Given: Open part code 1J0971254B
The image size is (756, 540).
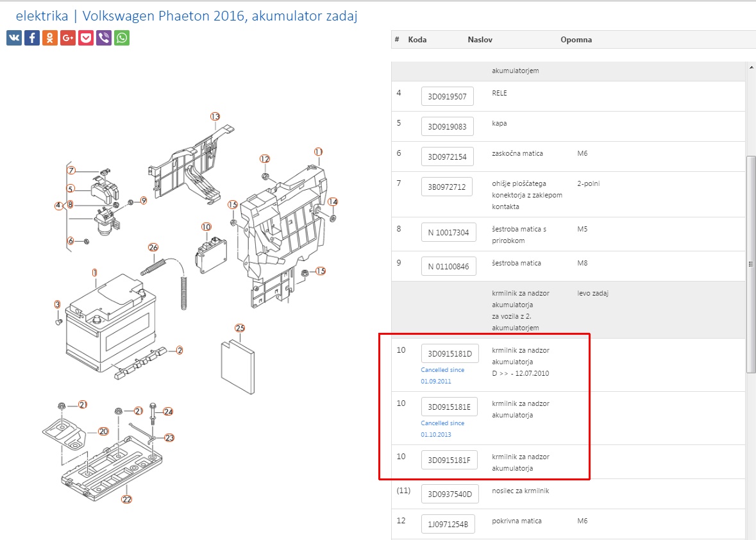Looking at the screenshot, I should click(x=448, y=525).
